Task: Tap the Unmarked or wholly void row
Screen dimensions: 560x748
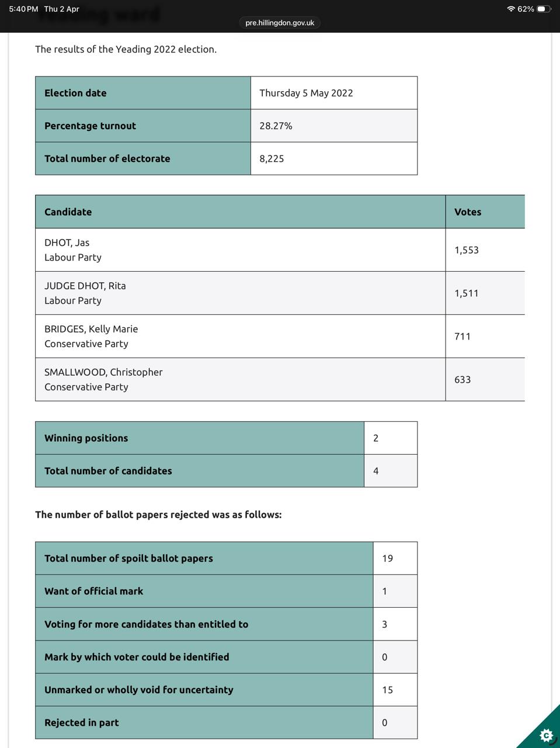Action: point(138,690)
